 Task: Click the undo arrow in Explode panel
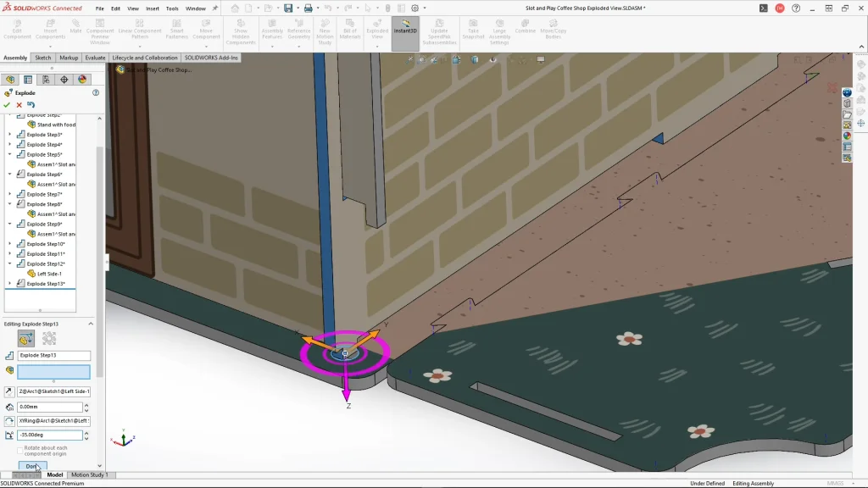click(31, 105)
